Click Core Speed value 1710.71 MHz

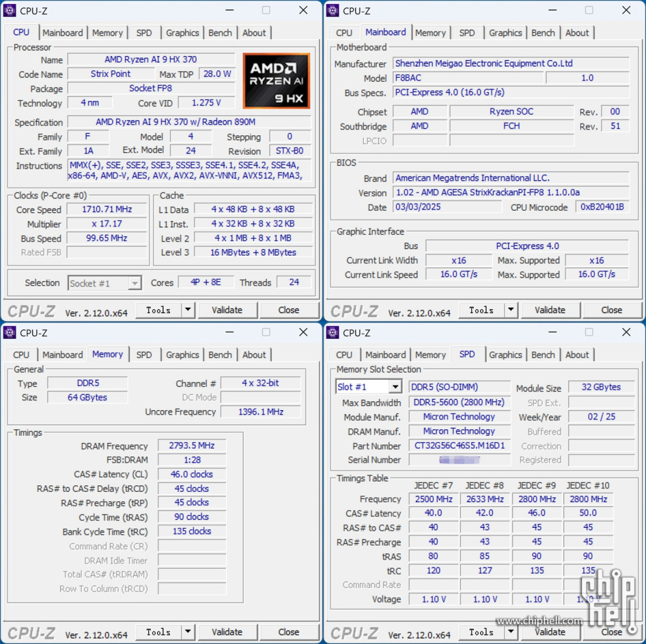click(107, 210)
